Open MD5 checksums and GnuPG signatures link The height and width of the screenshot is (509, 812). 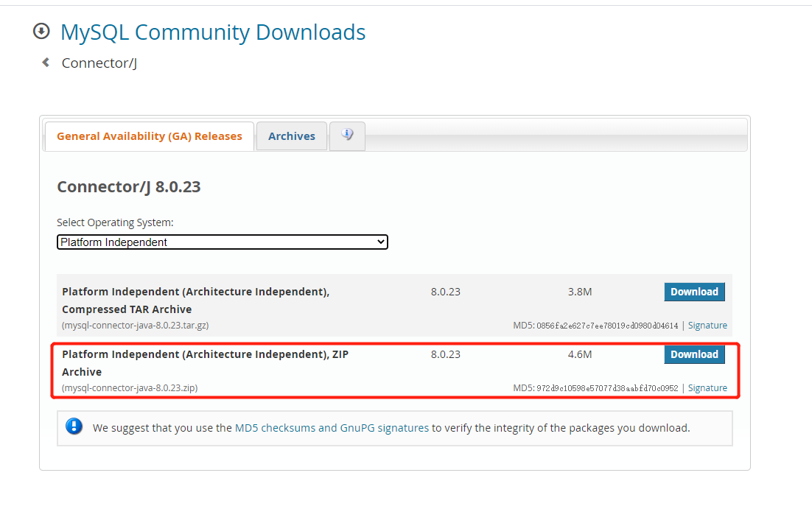click(x=332, y=428)
